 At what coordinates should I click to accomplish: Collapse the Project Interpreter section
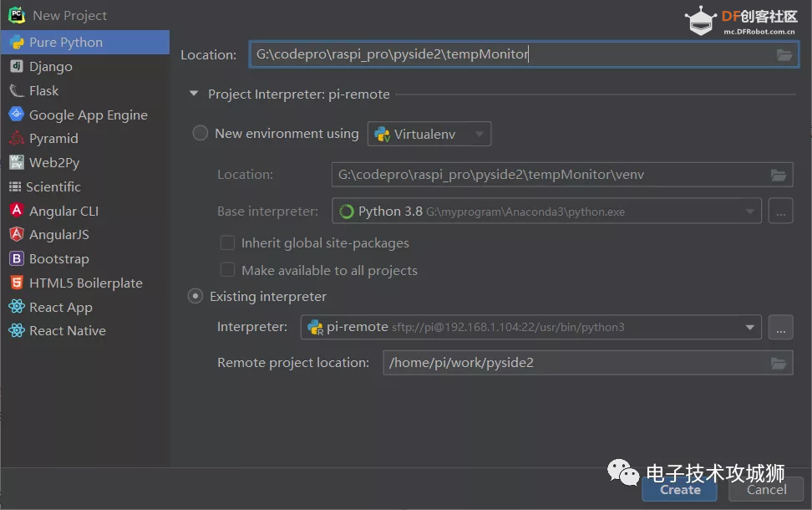(x=194, y=94)
